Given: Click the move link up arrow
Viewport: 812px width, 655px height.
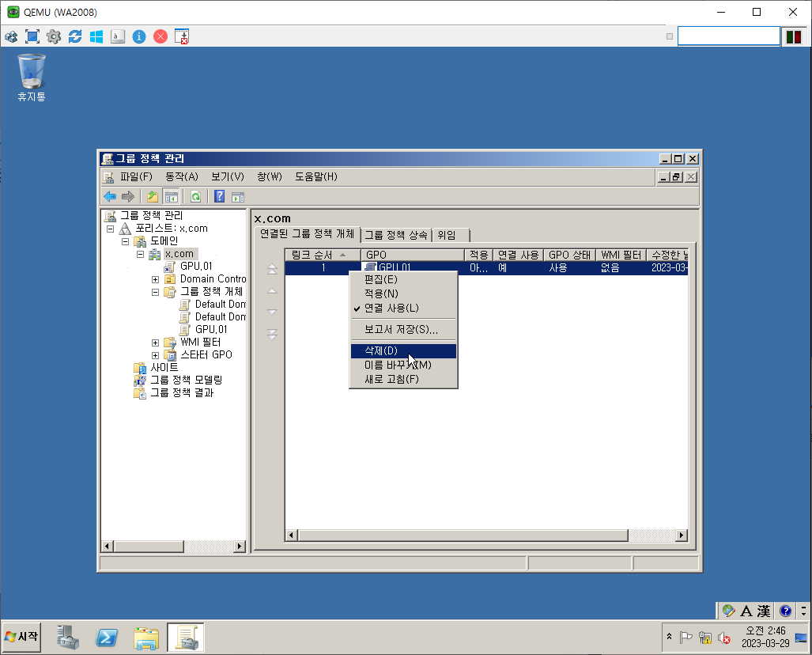Looking at the screenshot, I should [272, 290].
